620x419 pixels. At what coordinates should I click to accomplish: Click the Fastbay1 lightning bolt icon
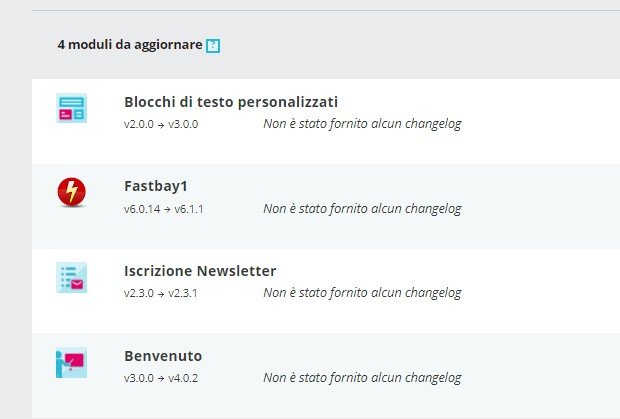(x=72, y=192)
